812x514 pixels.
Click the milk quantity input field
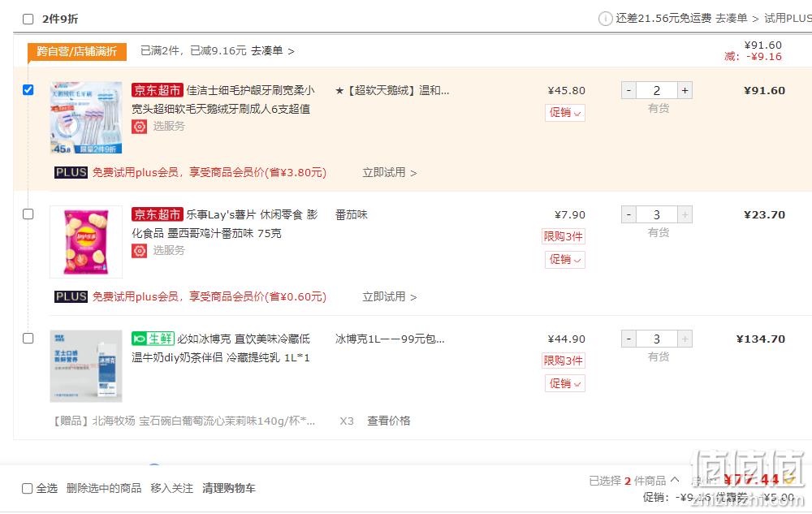click(657, 339)
